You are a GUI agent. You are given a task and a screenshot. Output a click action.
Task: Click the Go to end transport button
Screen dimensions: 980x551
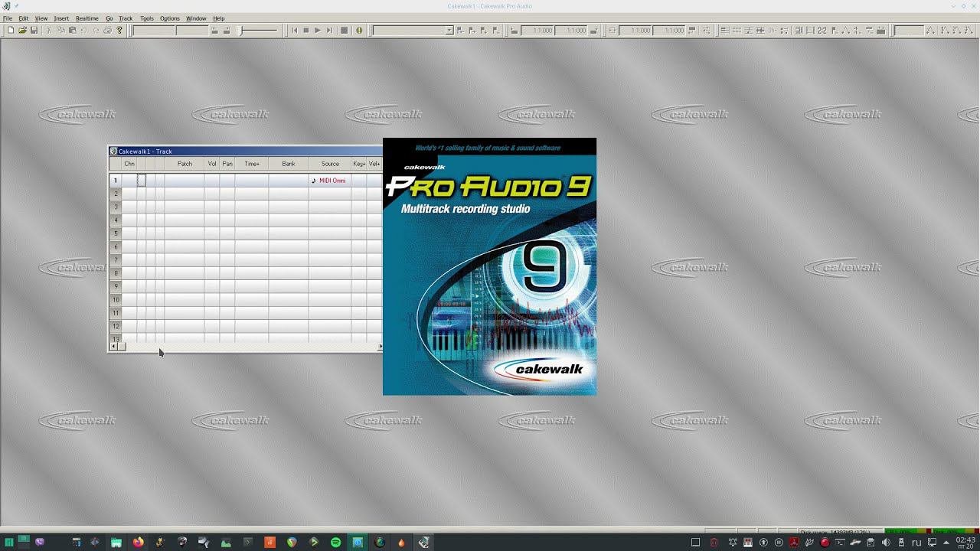tap(329, 31)
